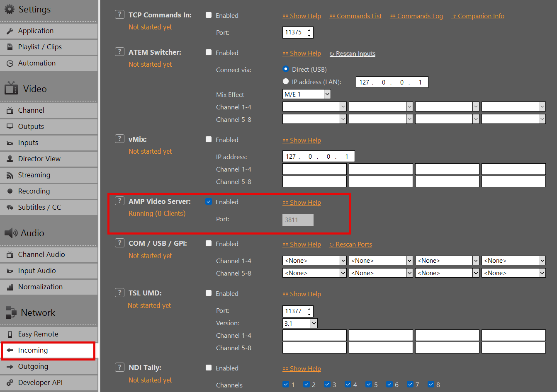Enable the ATEM Switcher checkbox
Image resolution: width=557 pixels, height=392 pixels.
click(209, 52)
